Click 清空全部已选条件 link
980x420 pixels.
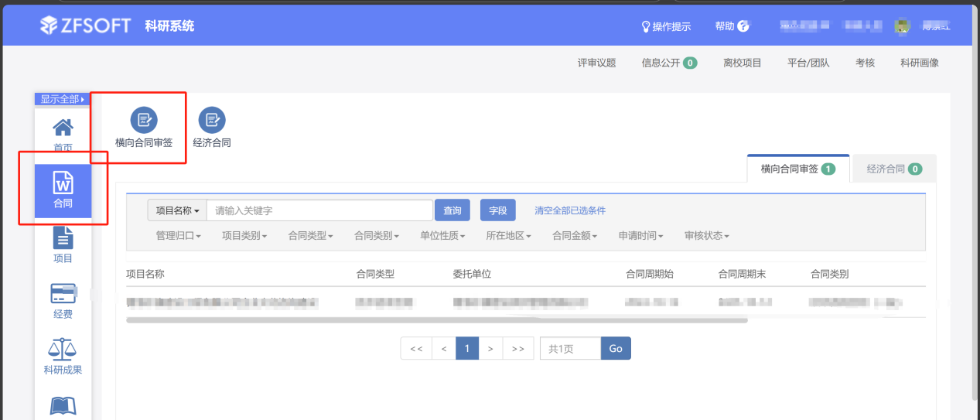click(x=570, y=210)
